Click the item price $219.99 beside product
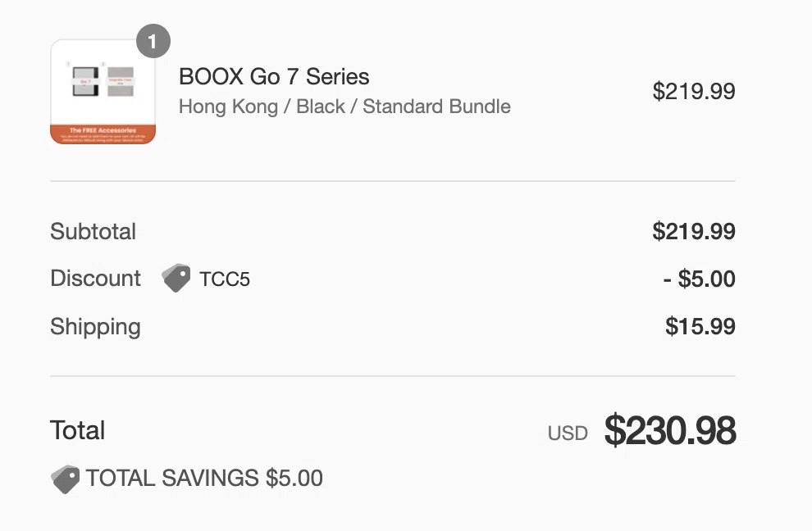 [x=694, y=91]
